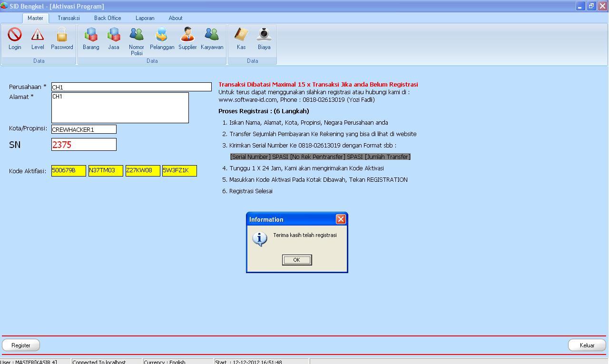Click 'User : MASTER[KASIR 4]' in the status bar
The image size is (609, 364).
pyautogui.click(x=29, y=362)
